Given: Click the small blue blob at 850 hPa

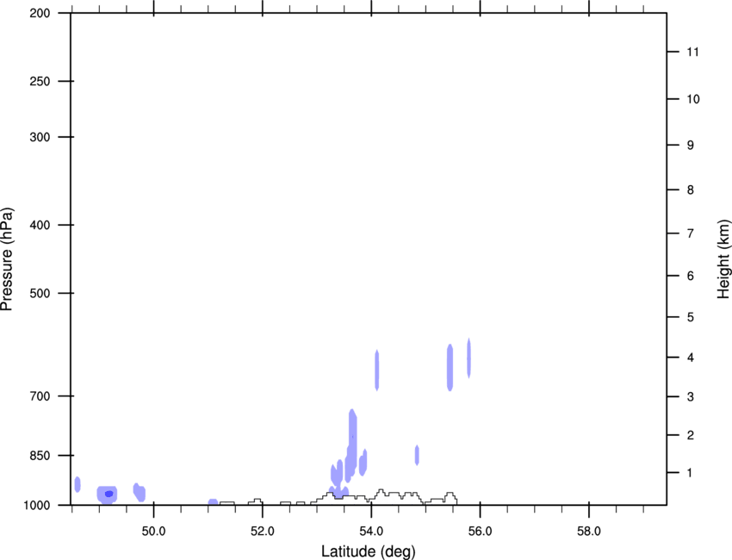Looking at the screenshot, I should (x=417, y=455).
